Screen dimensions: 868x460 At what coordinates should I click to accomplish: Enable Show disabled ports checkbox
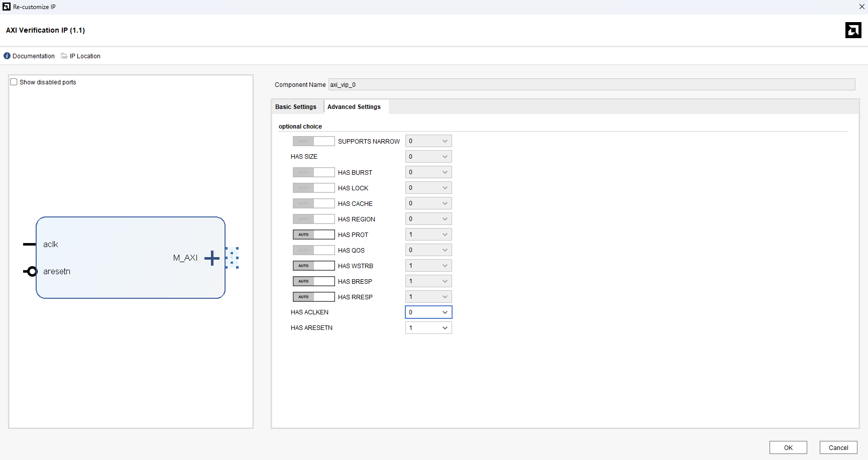14,82
